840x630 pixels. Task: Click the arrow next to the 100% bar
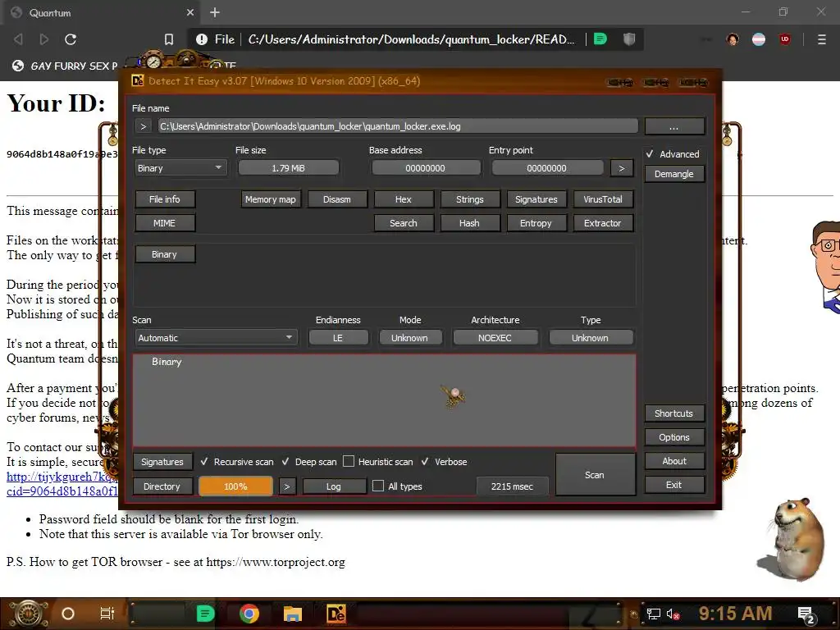point(287,486)
